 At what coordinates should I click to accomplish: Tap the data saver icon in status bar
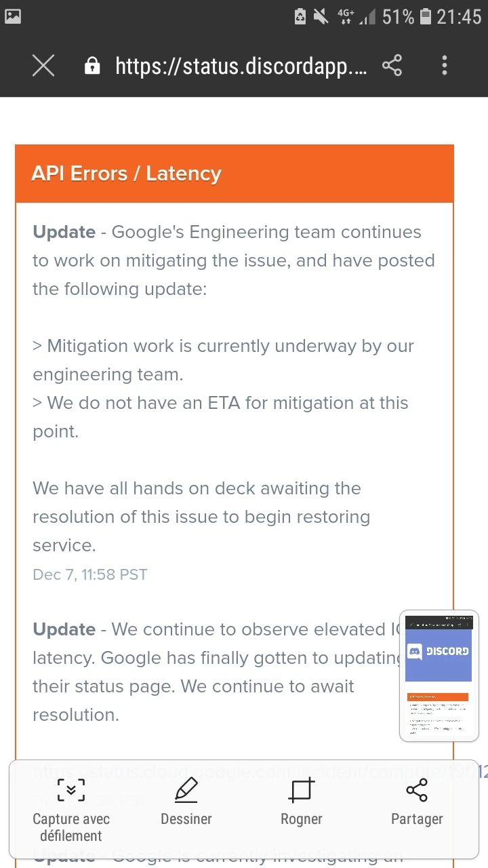[300, 16]
